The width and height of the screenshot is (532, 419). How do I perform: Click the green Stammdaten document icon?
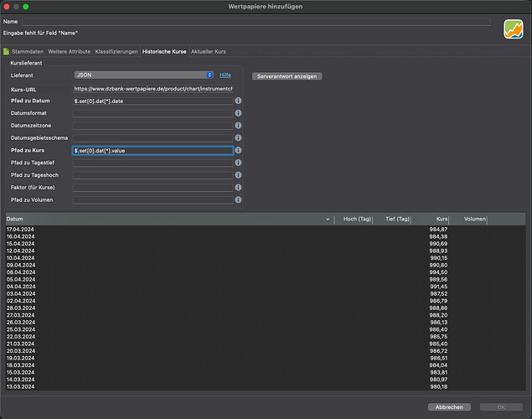(6, 52)
